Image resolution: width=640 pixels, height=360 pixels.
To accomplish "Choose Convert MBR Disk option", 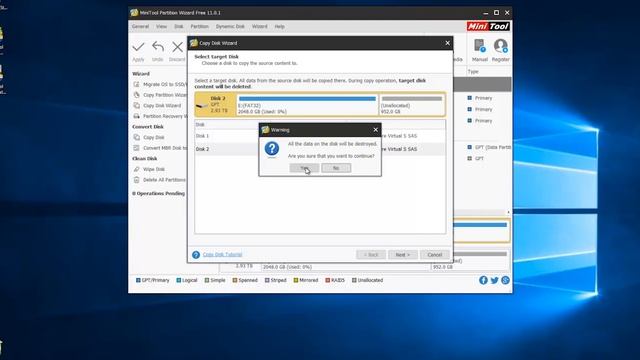I will click(x=165, y=148).
